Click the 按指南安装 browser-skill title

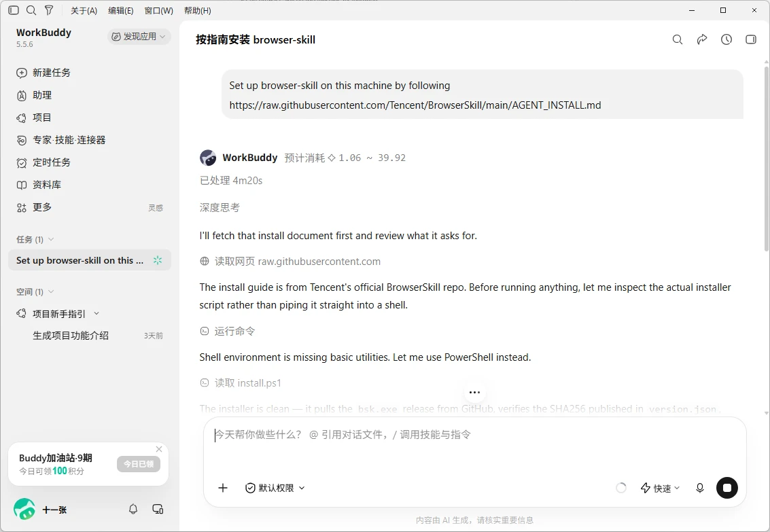coord(256,40)
